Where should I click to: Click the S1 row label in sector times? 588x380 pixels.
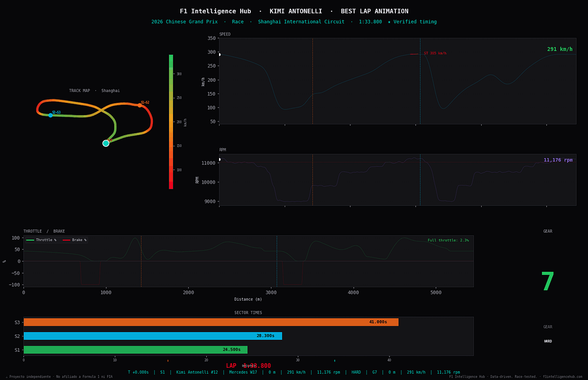(17, 350)
